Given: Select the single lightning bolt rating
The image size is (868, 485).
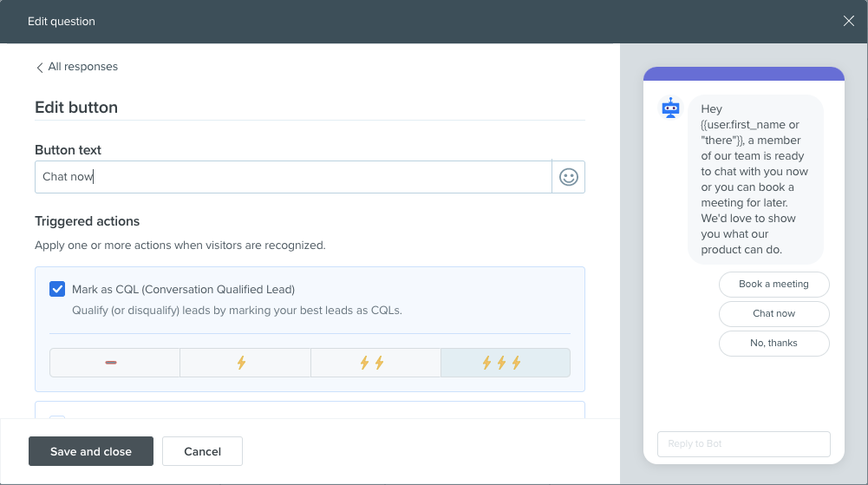Looking at the screenshot, I should tap(245, 363).
